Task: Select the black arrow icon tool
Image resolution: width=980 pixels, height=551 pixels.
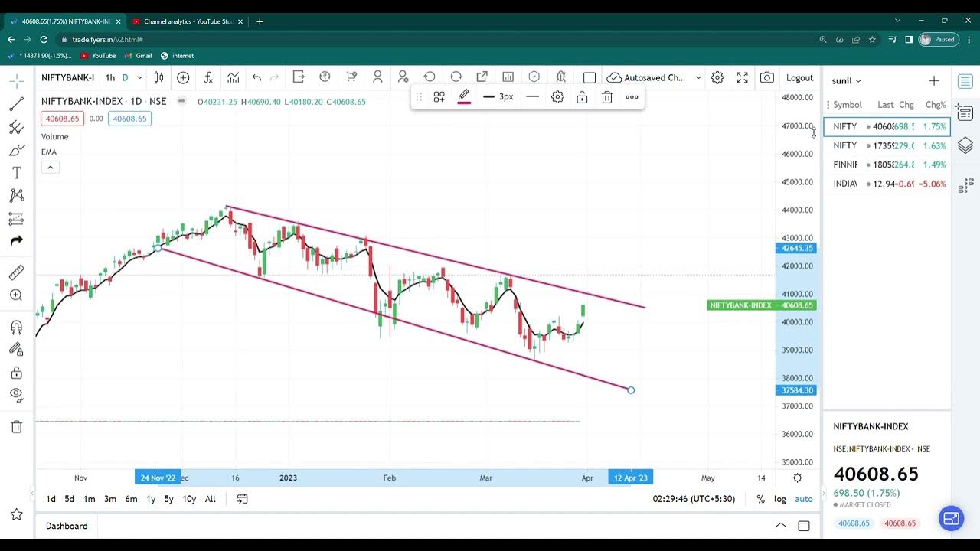Action: click(16, 241)
